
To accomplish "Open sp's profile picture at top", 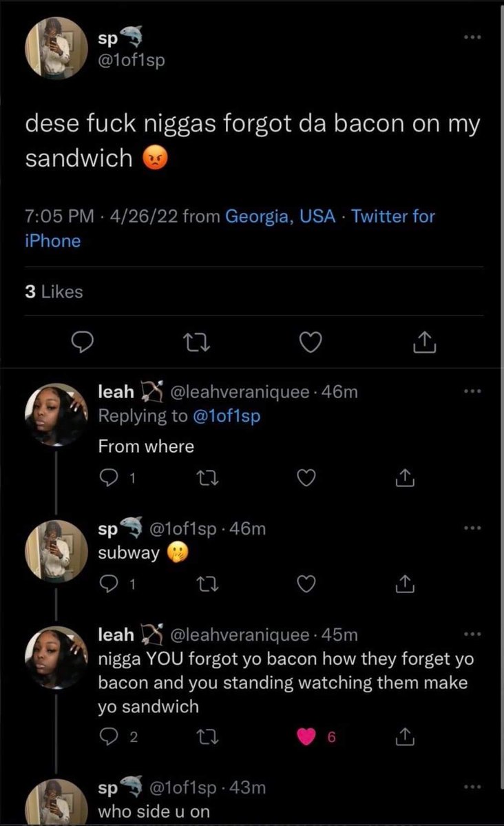I will click(x=56, y=48).
